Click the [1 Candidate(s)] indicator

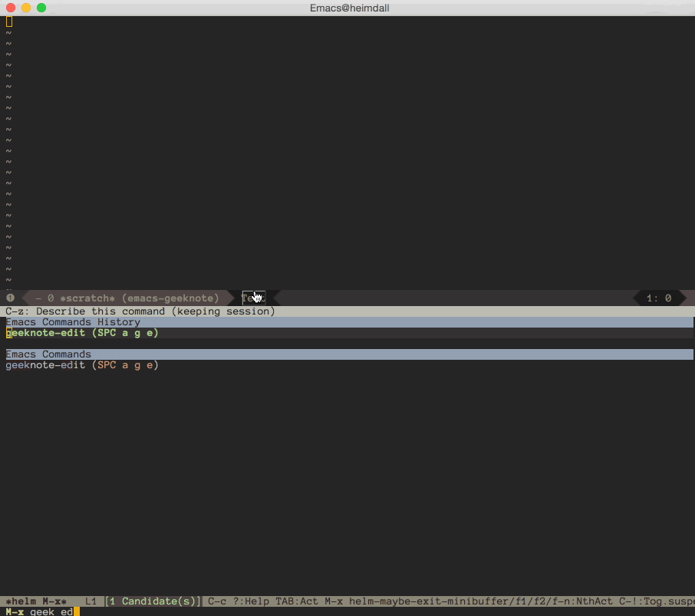tap(153, 601)
